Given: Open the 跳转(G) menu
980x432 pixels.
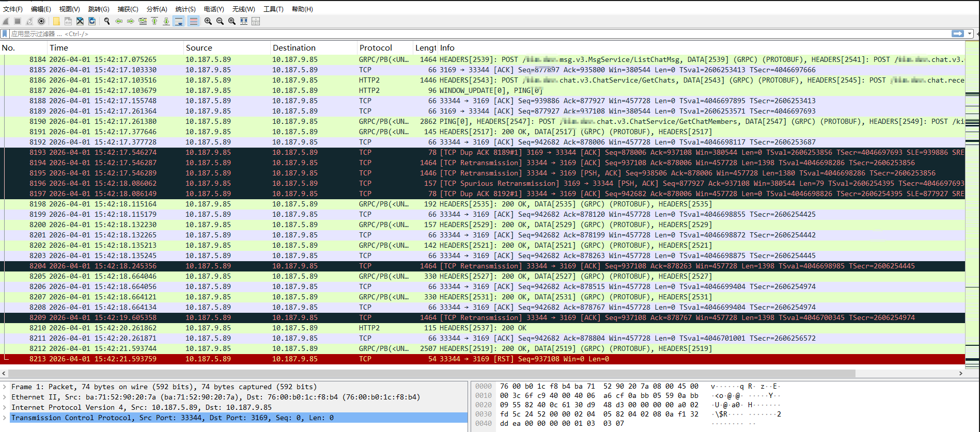Looking at the screenshot, I should pyautogui.click(x=99, y=9).
